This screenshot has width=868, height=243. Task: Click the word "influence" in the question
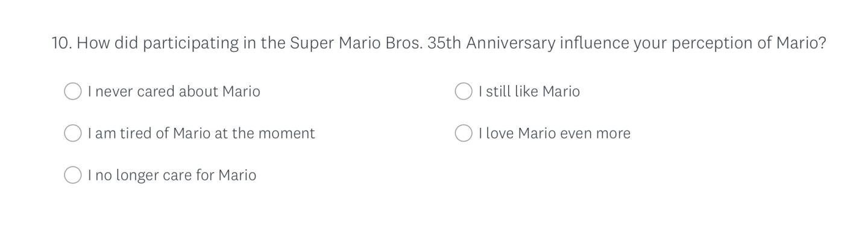pos(594,43)
